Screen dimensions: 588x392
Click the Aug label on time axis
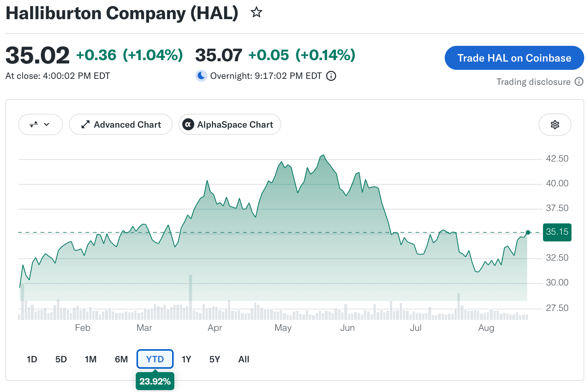[x=486, y=328]
